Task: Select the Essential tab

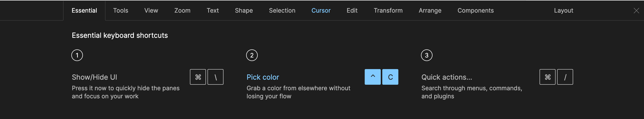Action: pyautogui.click(x=84, y=11)
